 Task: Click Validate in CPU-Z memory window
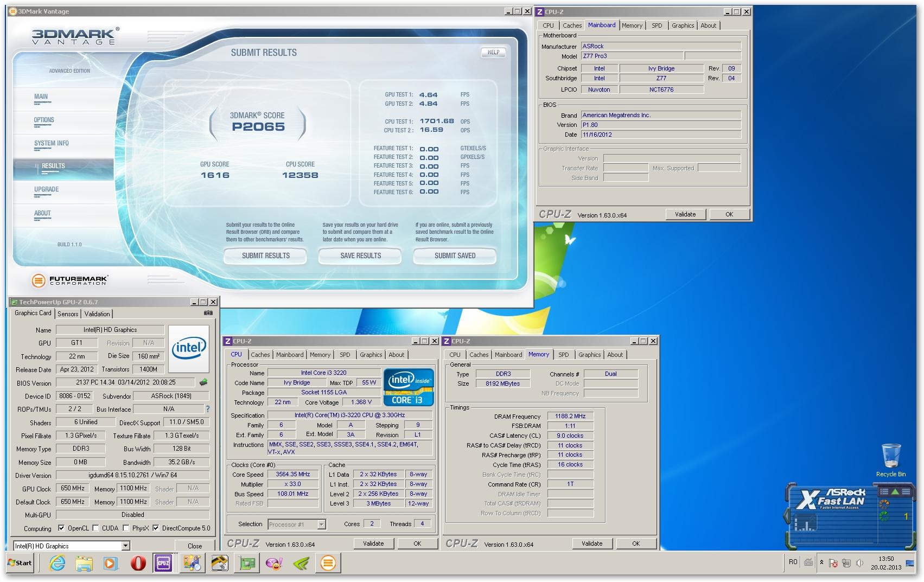(x=592, y=543)
